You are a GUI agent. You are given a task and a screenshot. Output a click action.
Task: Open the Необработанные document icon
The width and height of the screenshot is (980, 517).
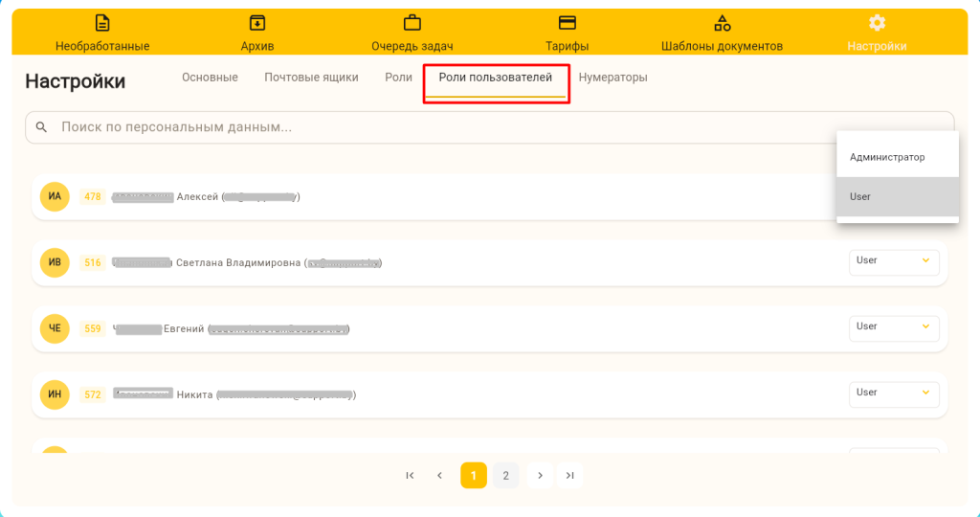(102, 23)
